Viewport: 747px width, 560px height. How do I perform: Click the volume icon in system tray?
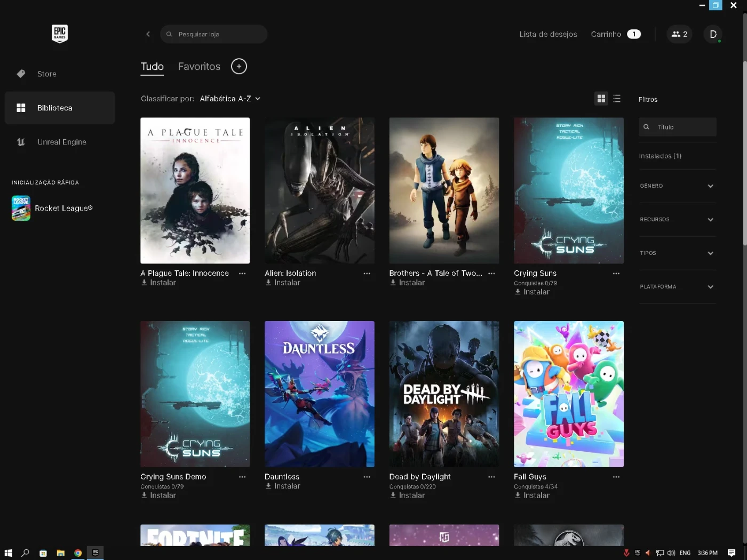click(x=671, y=553)
